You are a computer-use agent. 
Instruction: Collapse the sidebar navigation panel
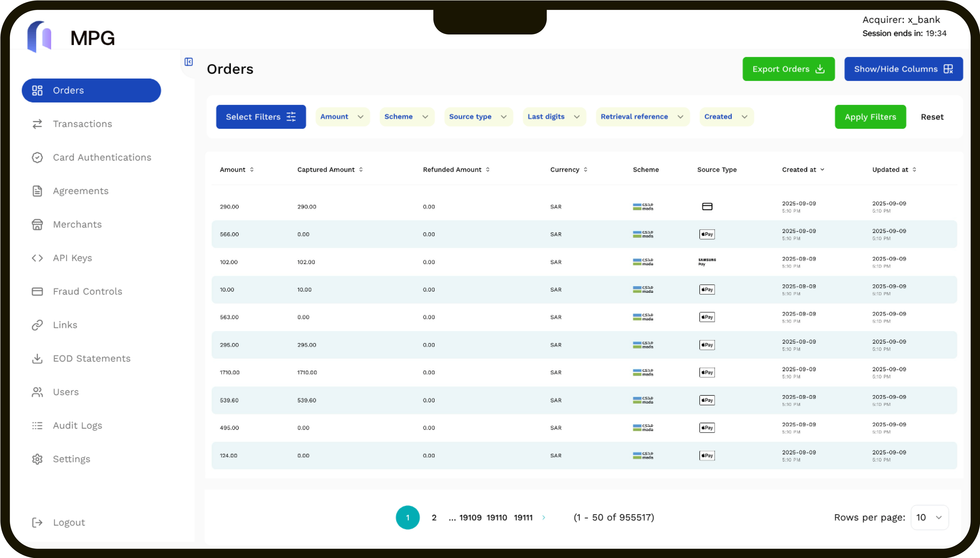tap(188, 61)
